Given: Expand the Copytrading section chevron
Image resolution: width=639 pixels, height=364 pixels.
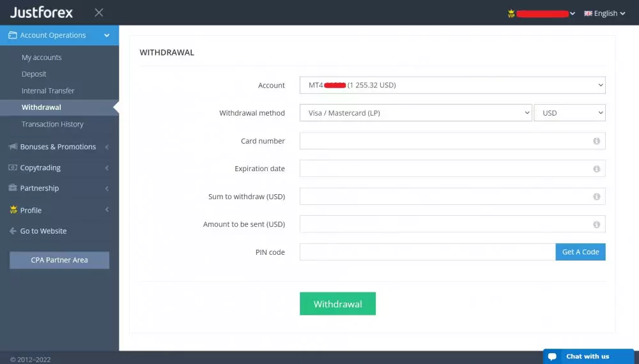Looking at the screenshot, I should pos(107,168).
